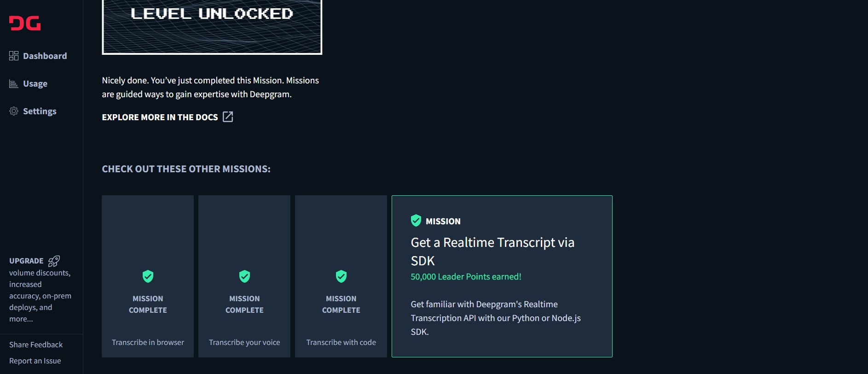Click the upgrade rocket icon

click(54, 261)
